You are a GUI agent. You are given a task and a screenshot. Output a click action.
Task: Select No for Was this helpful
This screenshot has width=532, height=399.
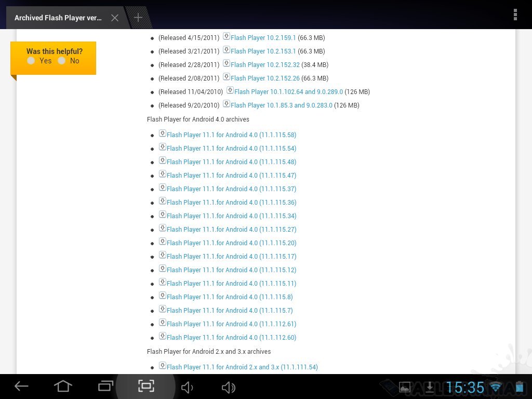[x=62, y=61]
